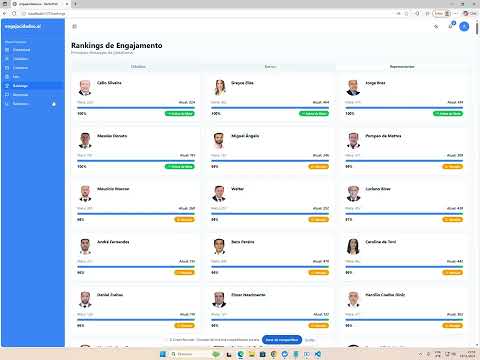Screen dimensions: 480x360
Task: Click Célio Silveira's progress bar
Action: click(136, 108)
